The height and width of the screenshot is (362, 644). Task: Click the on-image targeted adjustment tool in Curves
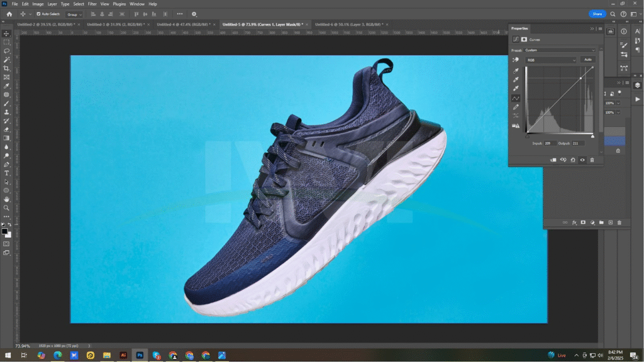(x=516, y=60)
